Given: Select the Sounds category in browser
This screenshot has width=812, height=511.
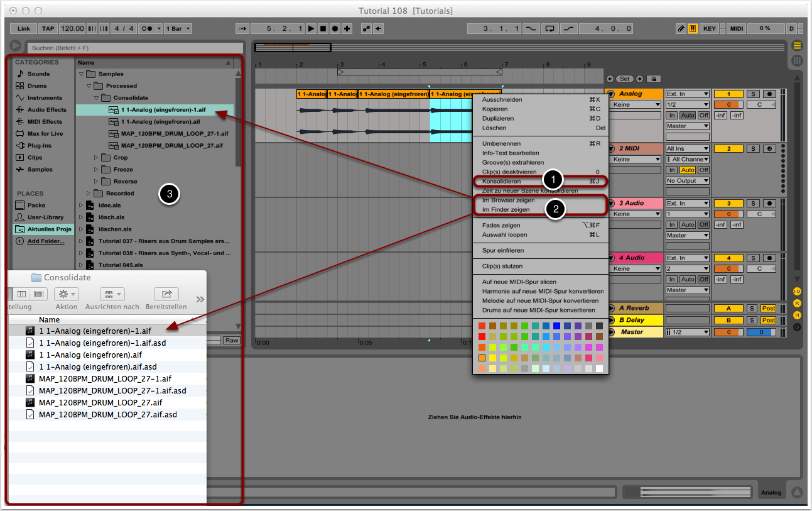Looking at the screenshot, I should click(x=38, y=74).
